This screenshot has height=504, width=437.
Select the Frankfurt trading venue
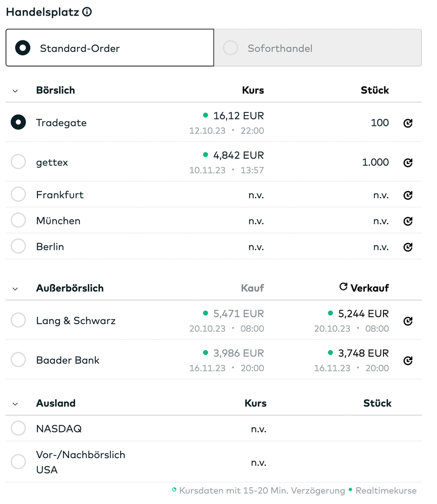point(18,194)
